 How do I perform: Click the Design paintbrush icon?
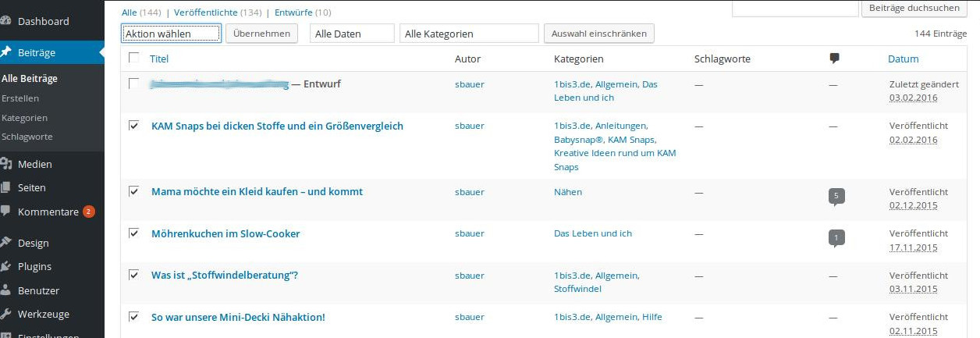point(6,243)
